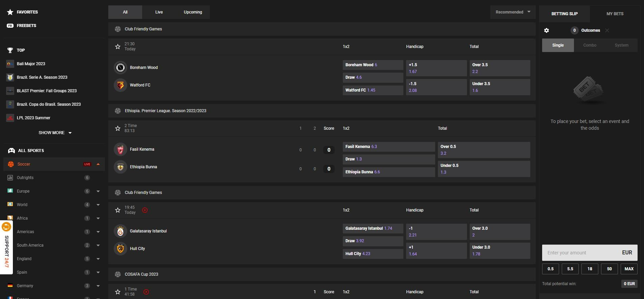This screenshot has width=644, height=299.
Task: Click the Soccer ball icon in sidebar
Action: (11, 164)
